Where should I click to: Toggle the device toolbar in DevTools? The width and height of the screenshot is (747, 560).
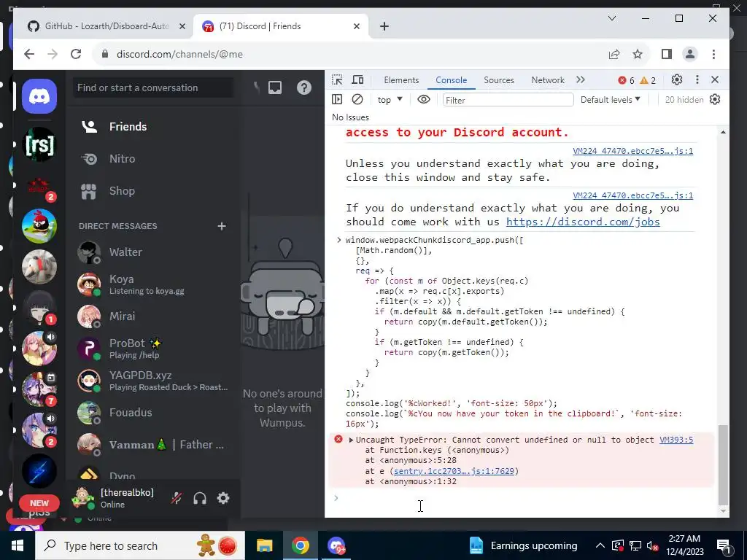[x=357, y=80]
